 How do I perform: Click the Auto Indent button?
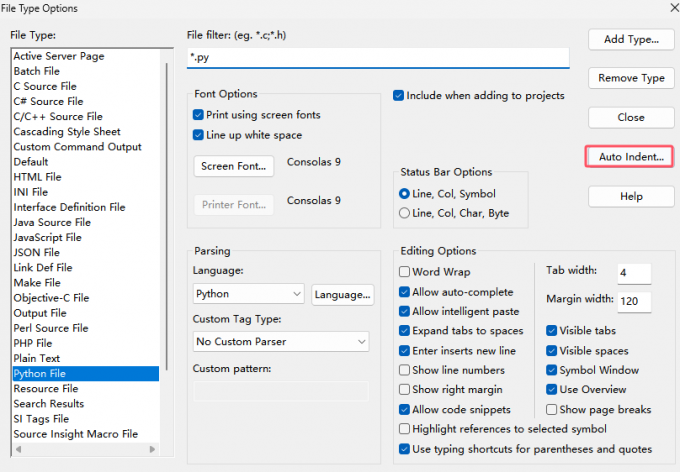pos(630,157)
